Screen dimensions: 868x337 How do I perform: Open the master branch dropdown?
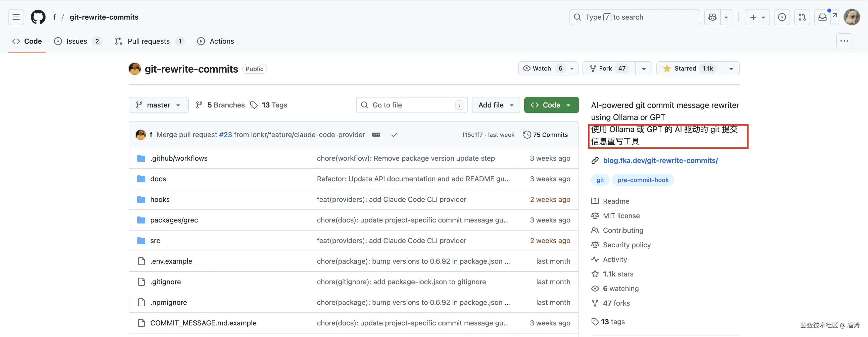tap(158, 105)
